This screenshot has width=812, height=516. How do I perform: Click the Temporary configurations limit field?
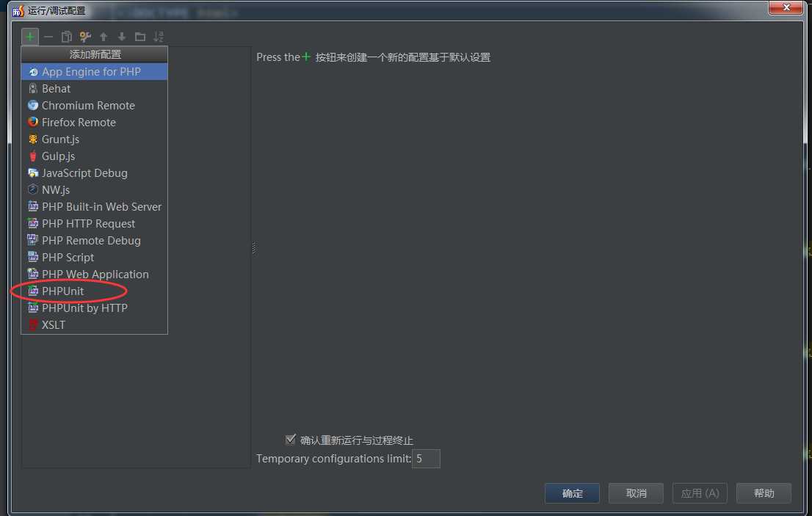coord(427,459)
